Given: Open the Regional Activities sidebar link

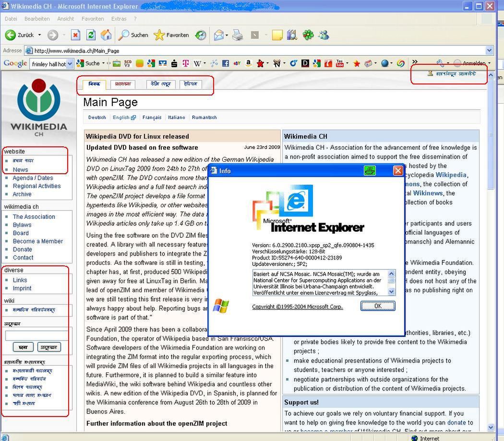Looking at the screenshot, I should coord(36,186).
